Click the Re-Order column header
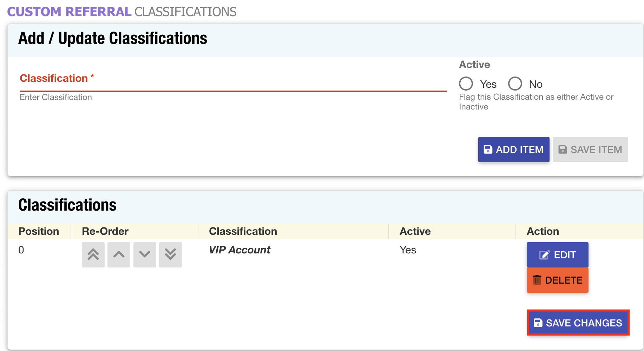This screenshot has width=644, height=351. [105, 231]
